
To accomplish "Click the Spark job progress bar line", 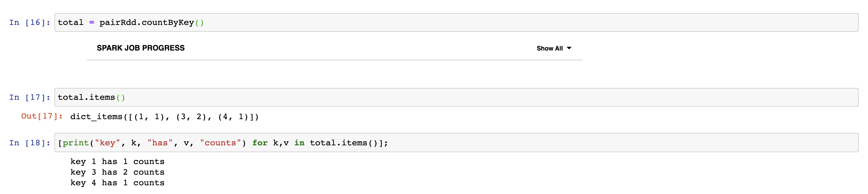I will coord(334,60).
